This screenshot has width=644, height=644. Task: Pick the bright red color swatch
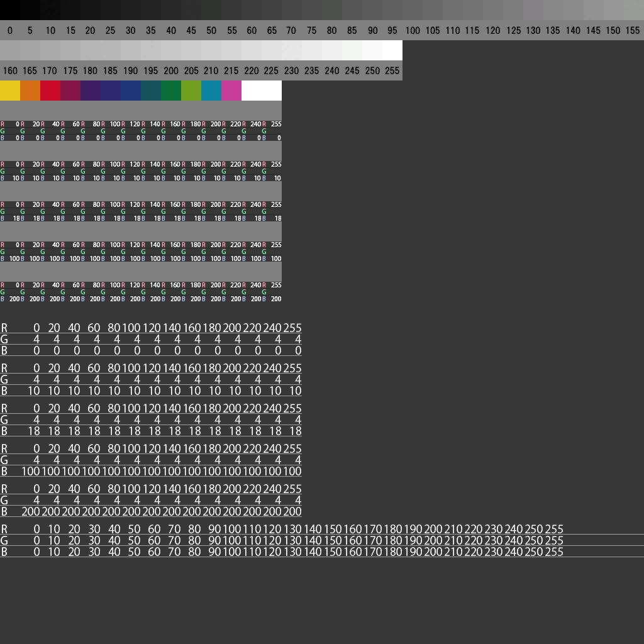pos(50,91)
